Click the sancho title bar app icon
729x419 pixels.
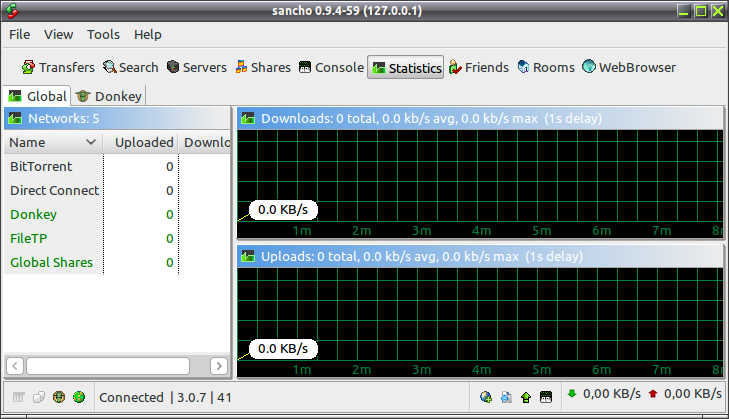click(x=12, y=11)
